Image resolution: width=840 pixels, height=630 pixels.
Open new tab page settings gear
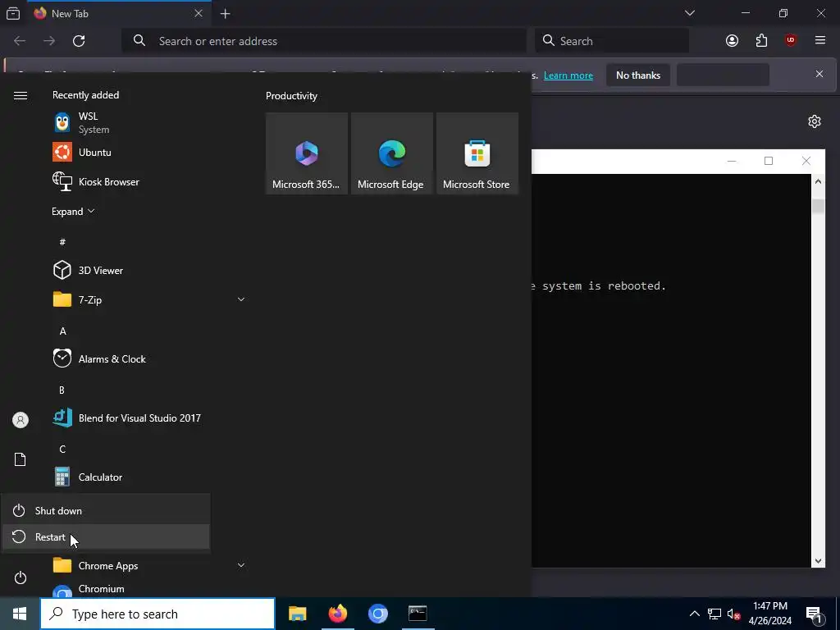815,121
